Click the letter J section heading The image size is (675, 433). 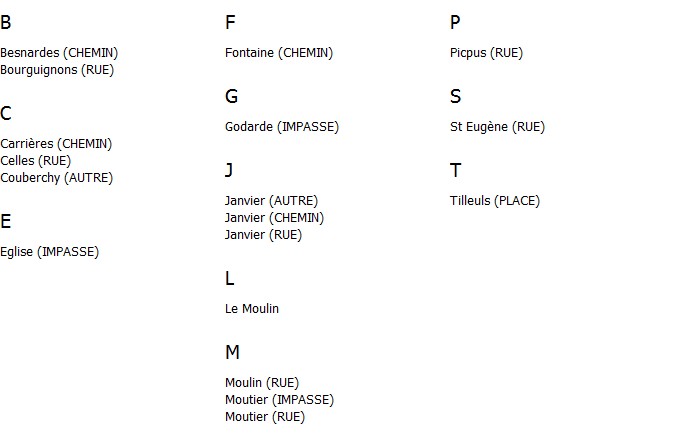click(x=229, y=170)
